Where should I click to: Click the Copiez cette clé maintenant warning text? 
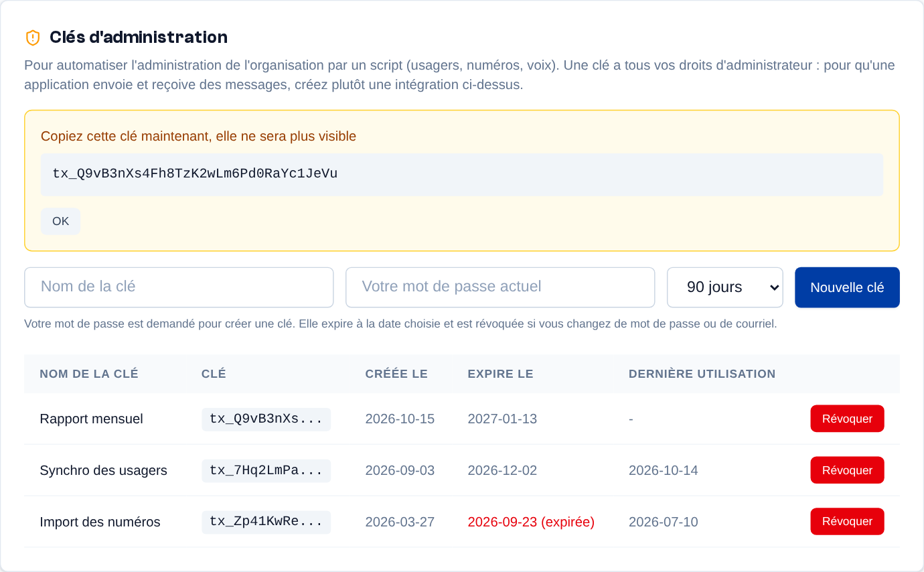tap(198, 137)
